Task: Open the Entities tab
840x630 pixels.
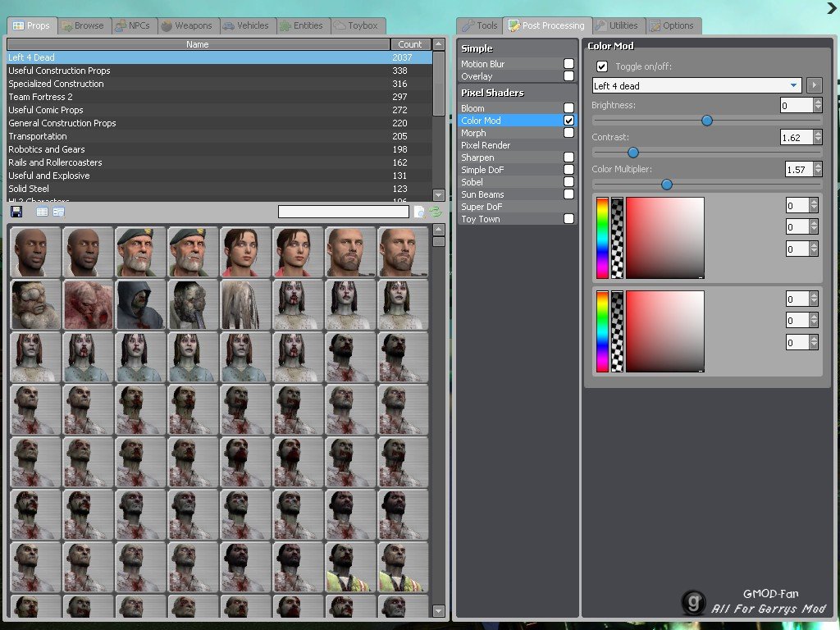Action: [302, 25]
